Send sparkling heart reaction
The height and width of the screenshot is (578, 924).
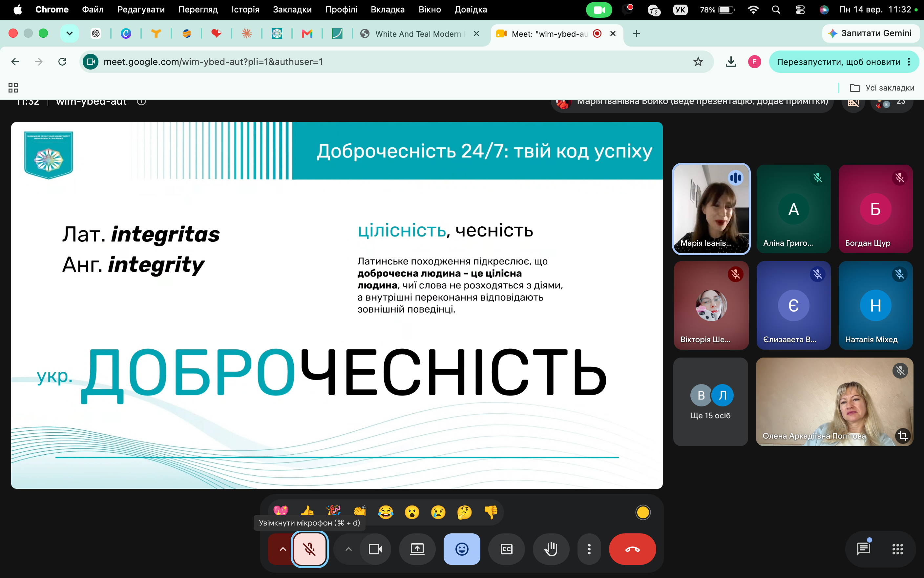[281, 511]
